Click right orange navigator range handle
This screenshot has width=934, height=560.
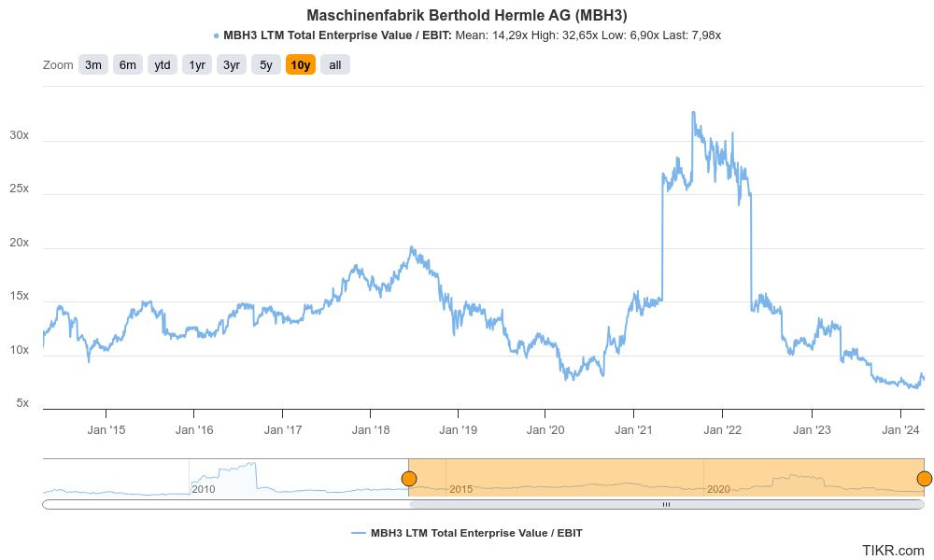tap(925, 479)
